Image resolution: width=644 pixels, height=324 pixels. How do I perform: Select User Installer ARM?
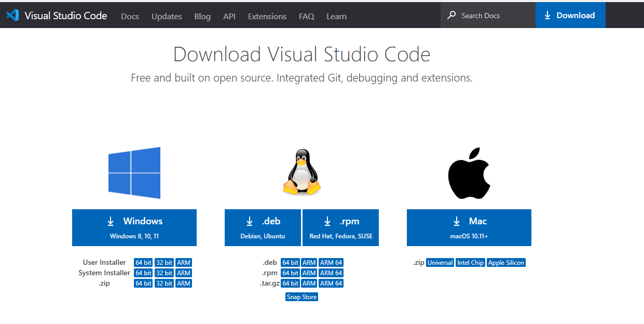coord(184,263)
